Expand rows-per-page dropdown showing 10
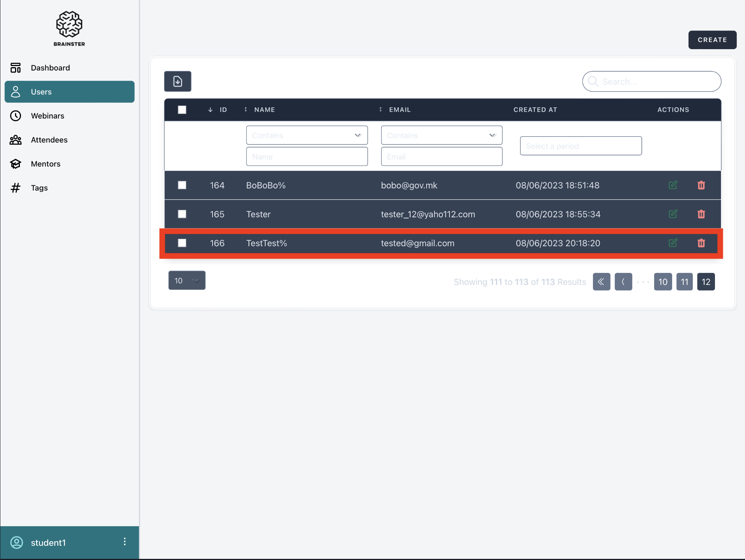Viewport: 745px width, 560px height. tap(187, 280)
